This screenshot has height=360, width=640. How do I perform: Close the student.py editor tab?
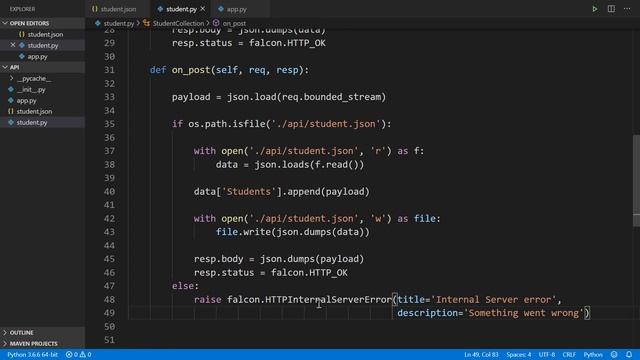pyautogui.click(x=203, y=9)
